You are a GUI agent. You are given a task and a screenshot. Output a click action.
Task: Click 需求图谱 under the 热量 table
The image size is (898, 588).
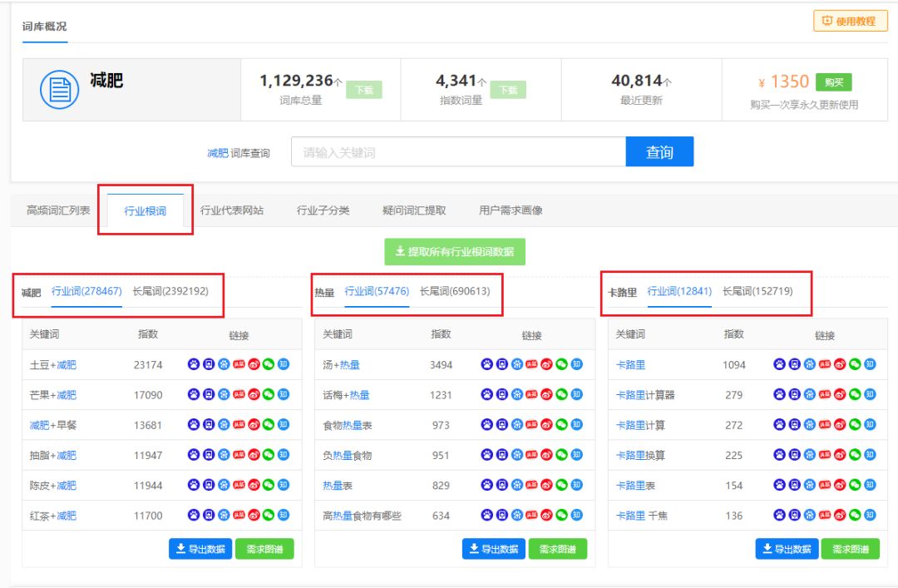tap(558, 549)
